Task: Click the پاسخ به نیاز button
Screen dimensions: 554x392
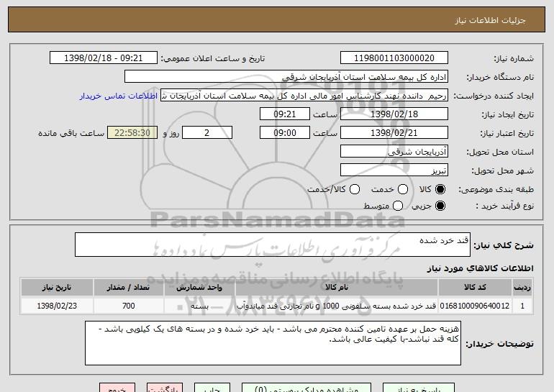Action: point(419,388)
